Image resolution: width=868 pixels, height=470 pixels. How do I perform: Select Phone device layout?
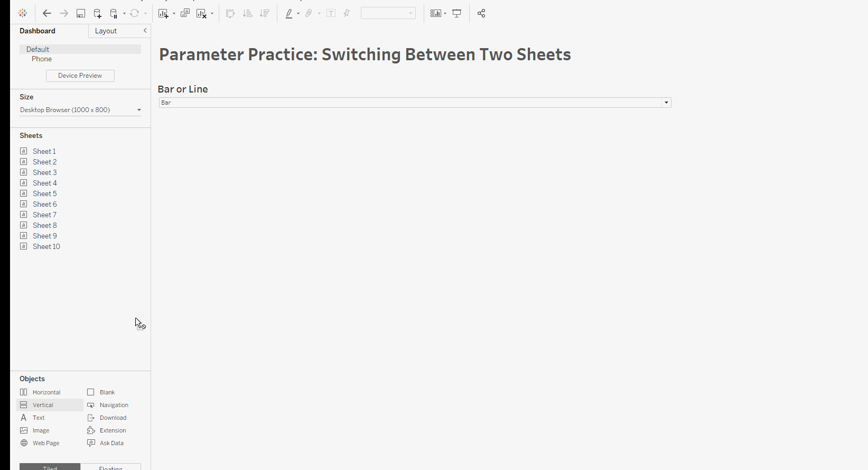[x=42, y=59]
